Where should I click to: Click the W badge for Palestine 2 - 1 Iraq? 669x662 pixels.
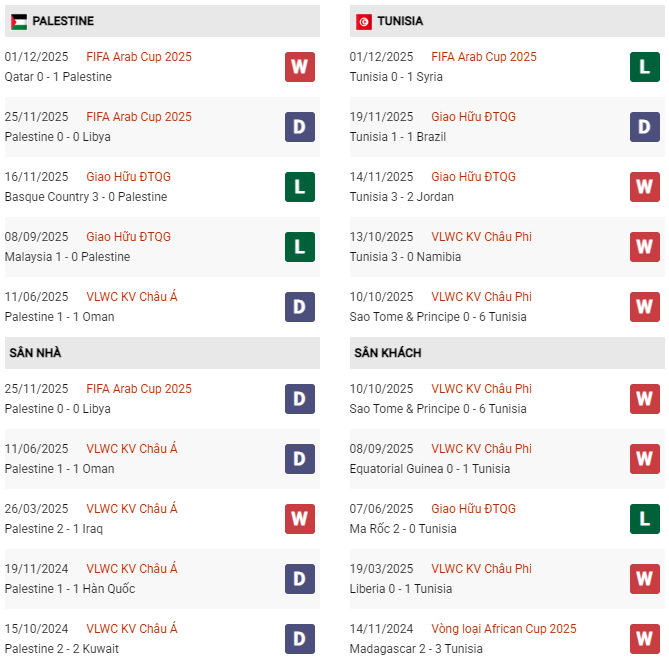(x=299, y=519)
